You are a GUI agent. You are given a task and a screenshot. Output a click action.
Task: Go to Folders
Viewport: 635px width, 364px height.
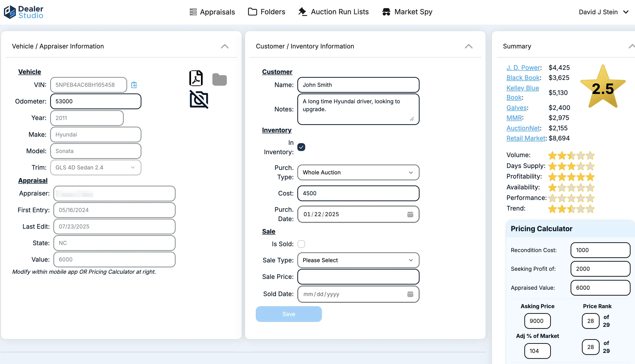pos(266,12)
